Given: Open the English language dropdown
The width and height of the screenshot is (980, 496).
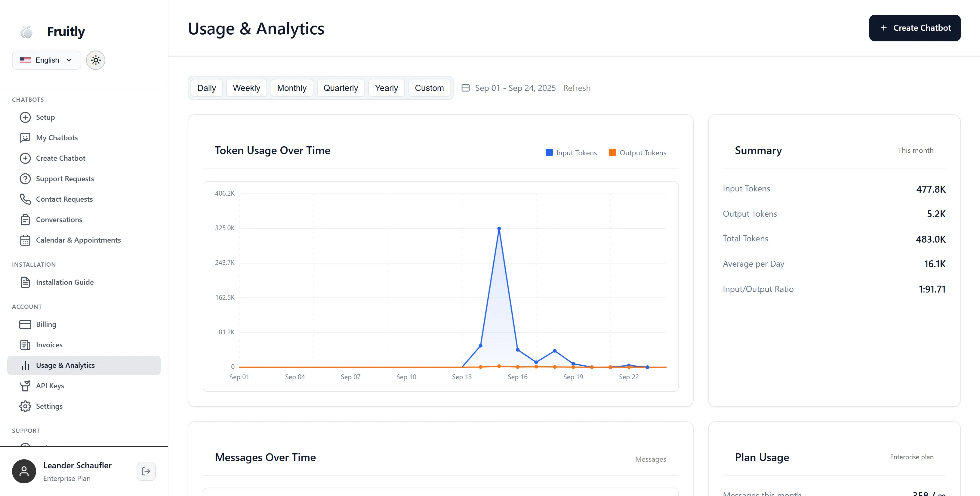Looking at the screenshot, I should 46,60.
